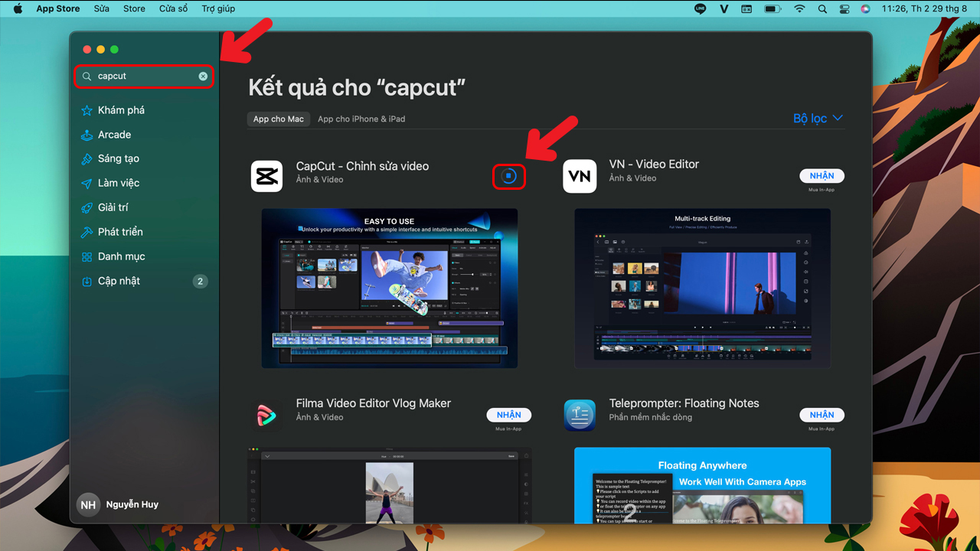Screen dimensions: 980x551
Task: Get the Filma Video Editor Vlog Maker app
Action: [x=508, y=415]
